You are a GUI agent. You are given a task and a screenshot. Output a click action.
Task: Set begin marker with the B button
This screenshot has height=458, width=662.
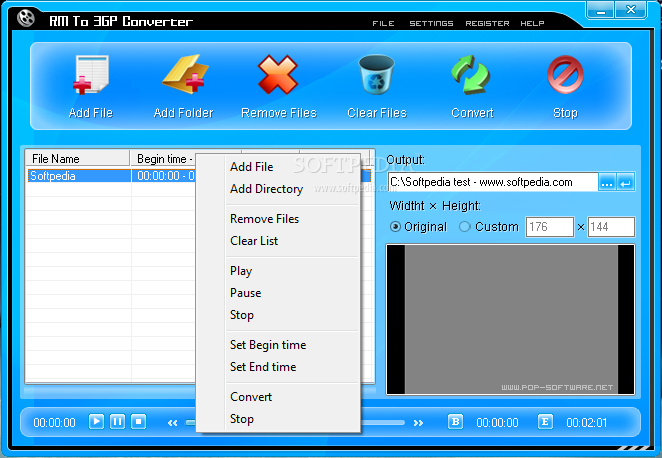tap(455, 421)
